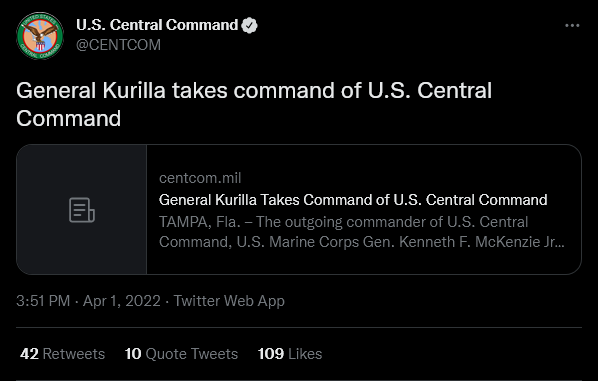The width and height of the screenshot is (598, 381).
Task: View the 10 Quote Tweets list
Action: (x=181, y=354)
